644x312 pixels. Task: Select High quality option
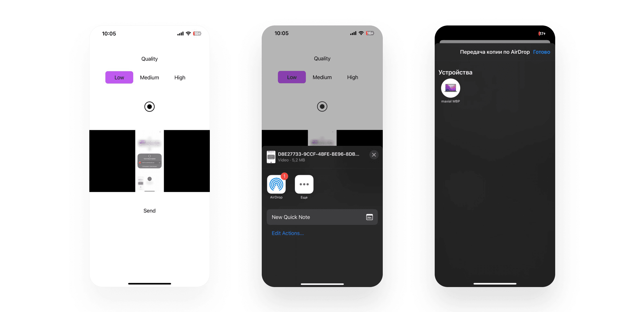click(179, 77)
